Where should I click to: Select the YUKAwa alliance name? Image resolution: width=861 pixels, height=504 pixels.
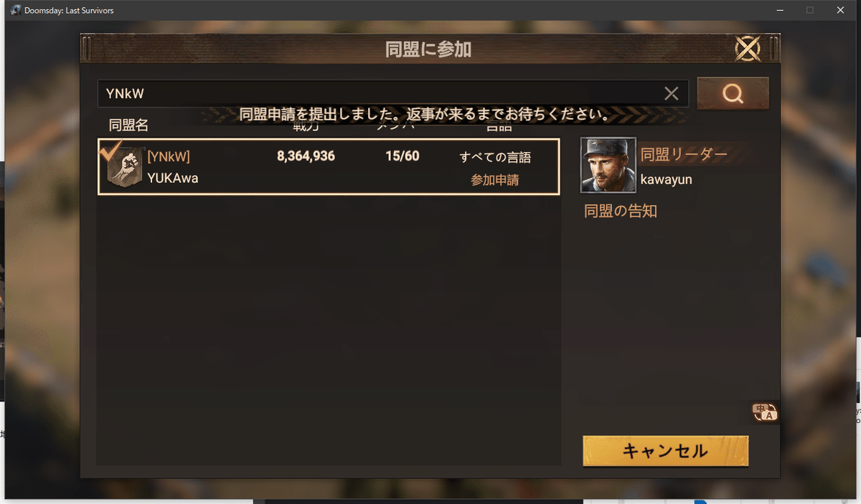173,179
